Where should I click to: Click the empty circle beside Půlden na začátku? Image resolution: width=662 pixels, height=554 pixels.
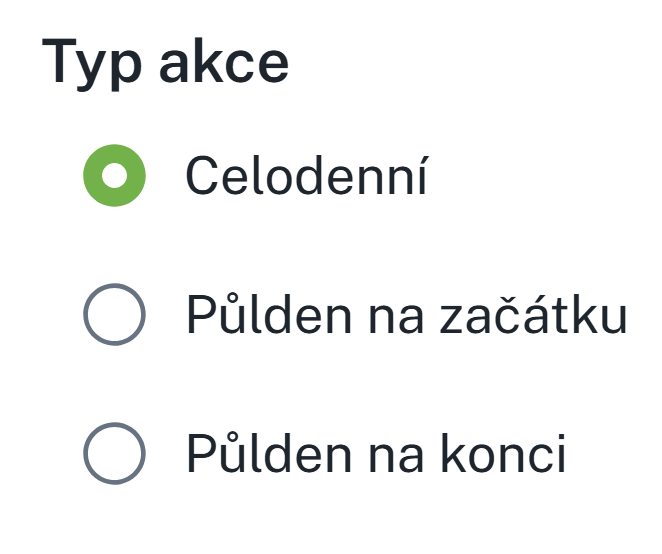[x=115, y=316]
